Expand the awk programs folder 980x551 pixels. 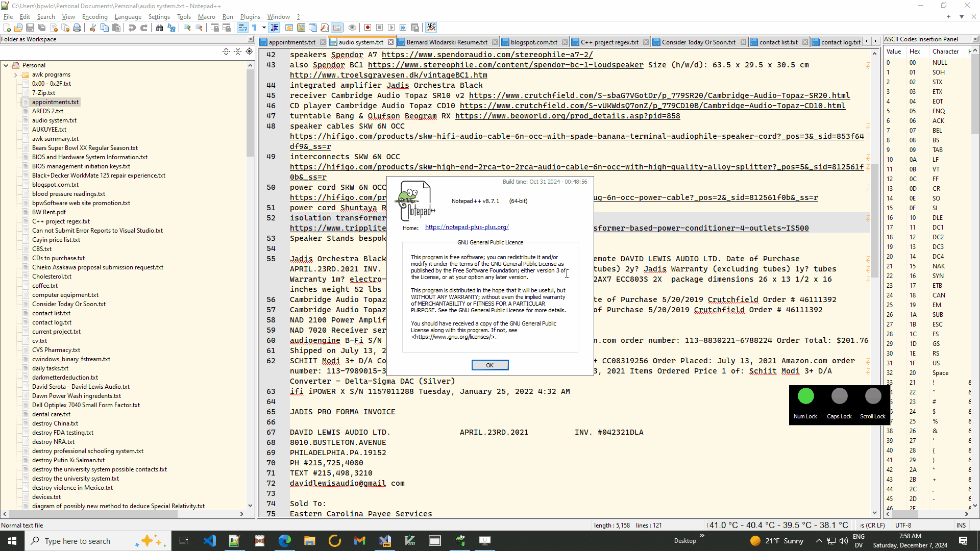[x=15, y=75]
